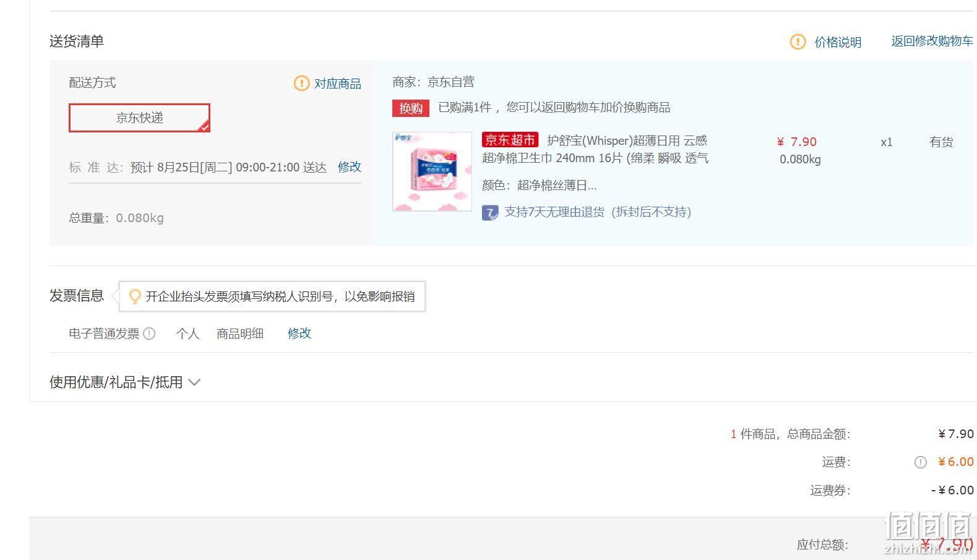Click 总重量：0.080kg text
The width and height of the screenshot is (977, 560).
[x=116, y=218]
